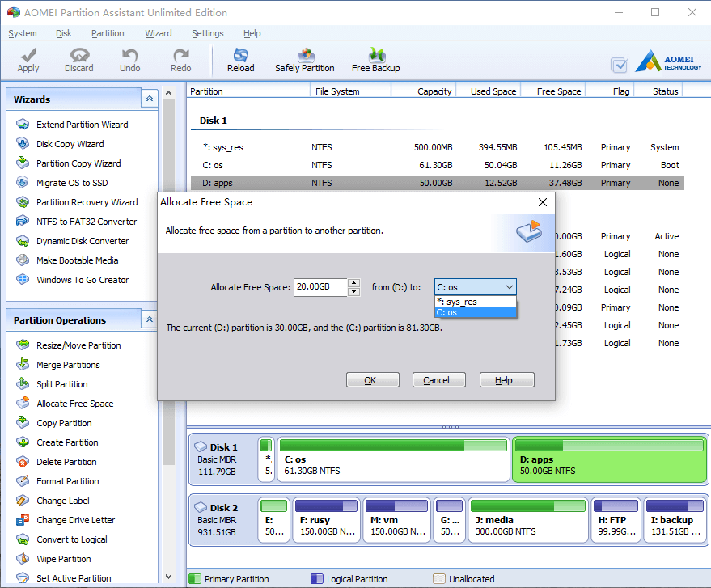Viewport: 711px width, 588px height.
Task: Close the Allocate Free Space dialog
Action: point(543,202)
